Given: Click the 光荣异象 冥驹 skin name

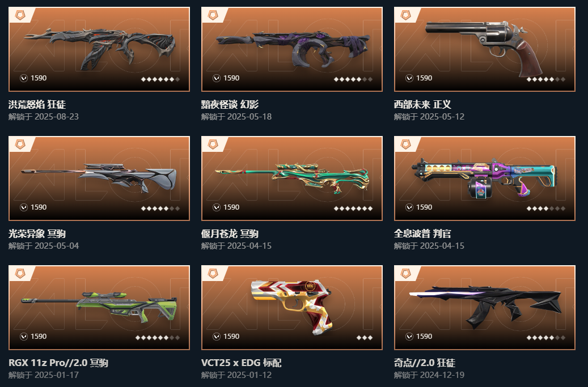Looking at the screenshot, I should [x=37, y=233].
